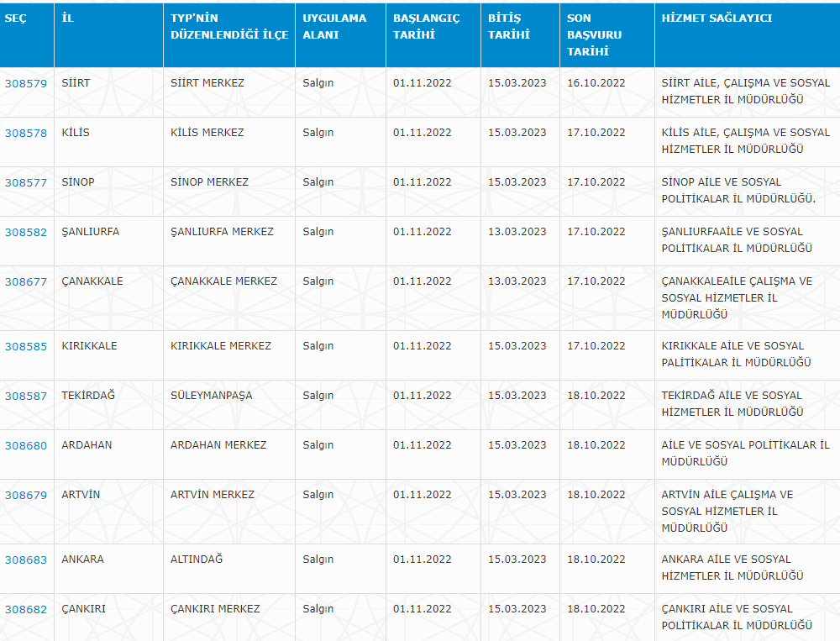The image size is (840, 641).
Task: Click the ŞANLIURFA MERKEZ district cell
Action: (229, 241)
